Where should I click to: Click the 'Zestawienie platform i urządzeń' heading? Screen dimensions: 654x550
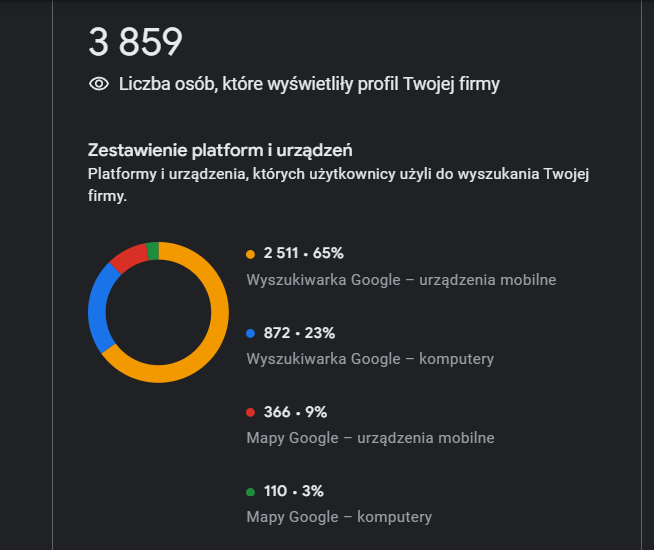point(220,151)
